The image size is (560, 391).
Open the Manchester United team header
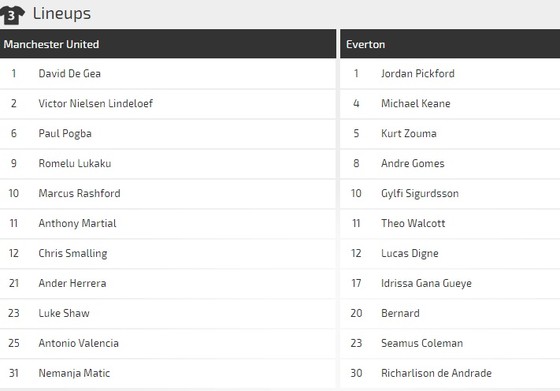point(168,44)
